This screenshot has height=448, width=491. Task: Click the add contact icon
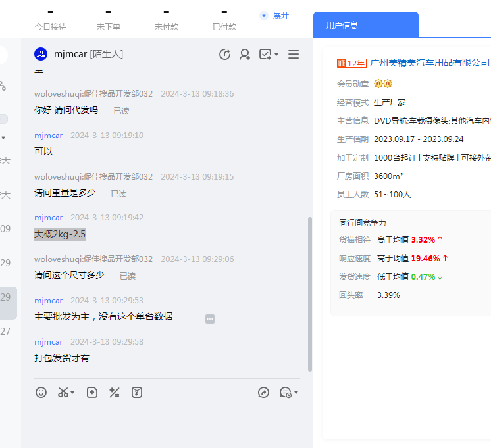[245, 55]
